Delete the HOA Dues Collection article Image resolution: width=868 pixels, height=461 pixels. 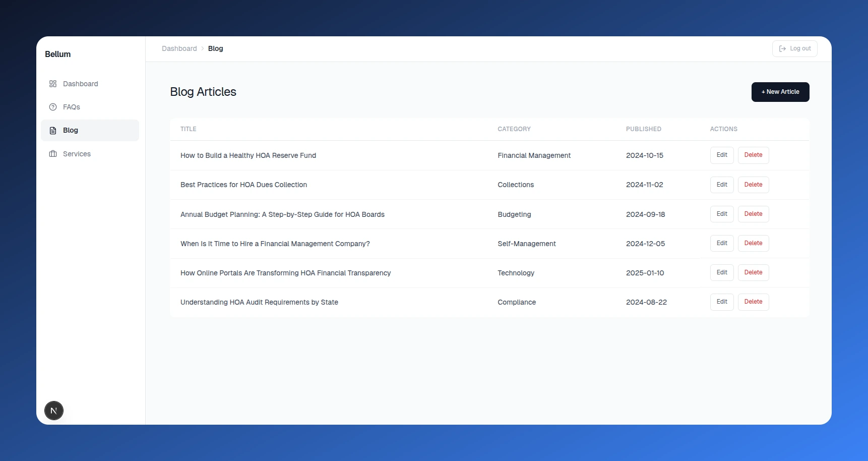(x=753, y=185)
